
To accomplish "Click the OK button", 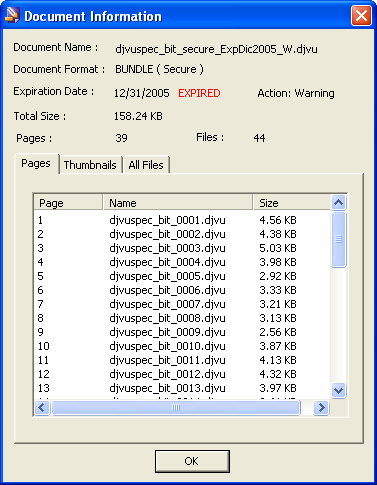I will (192, 461).
